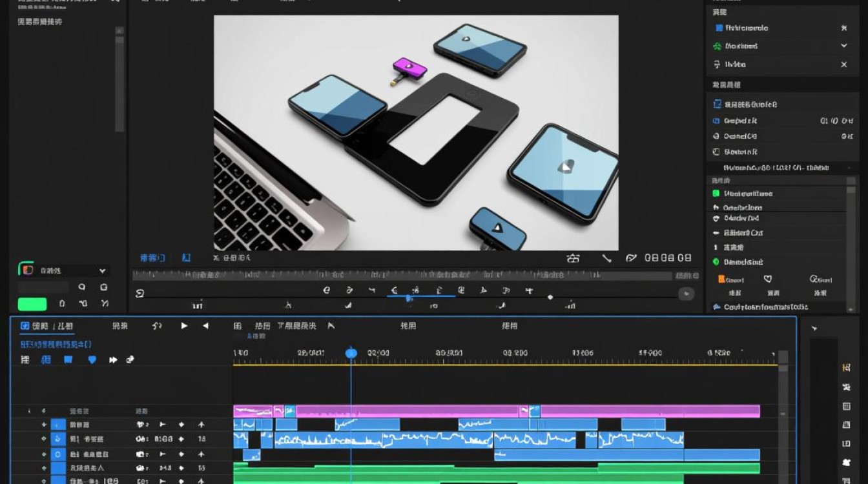Click the play arrow in the timeline header

pyautogui.click(x=184, y=326)
